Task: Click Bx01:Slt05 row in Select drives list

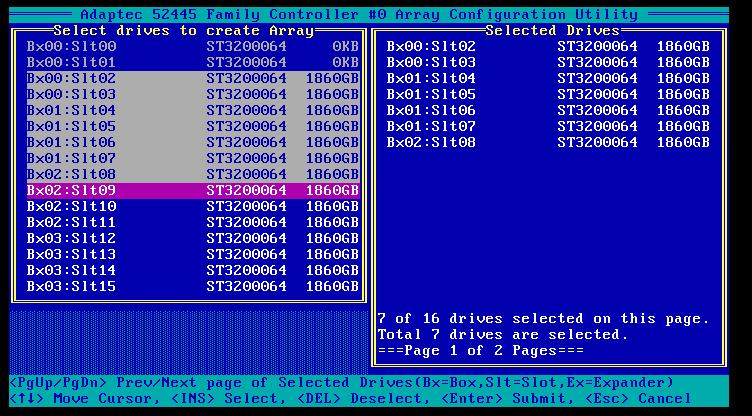Action: (x=193, y=126)
